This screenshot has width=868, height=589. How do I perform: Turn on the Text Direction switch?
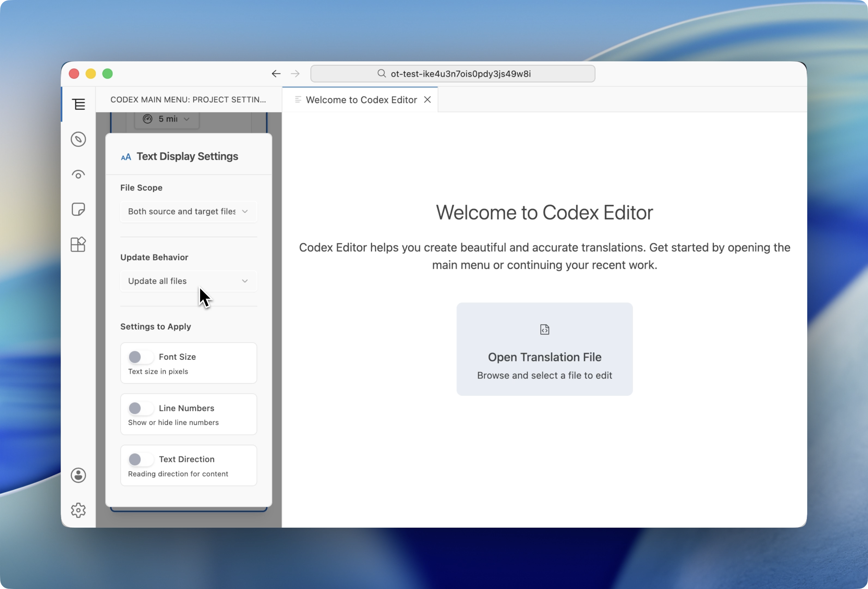140,459
